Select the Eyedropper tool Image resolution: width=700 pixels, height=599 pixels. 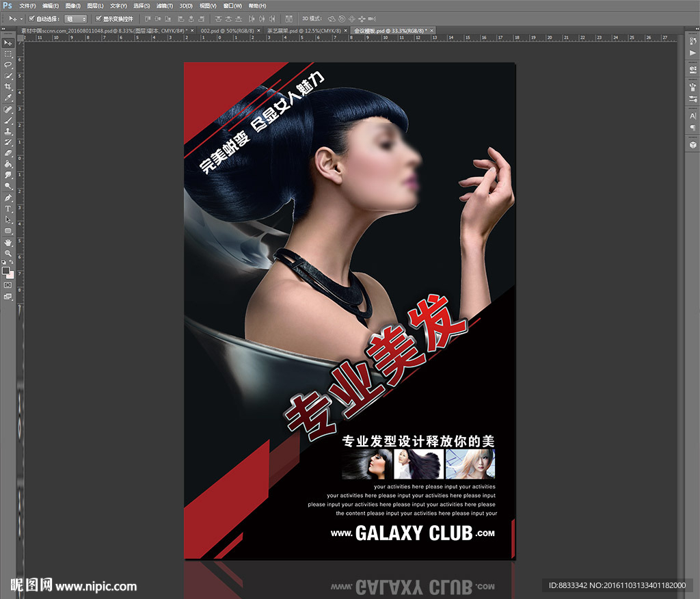coord(8,97)
